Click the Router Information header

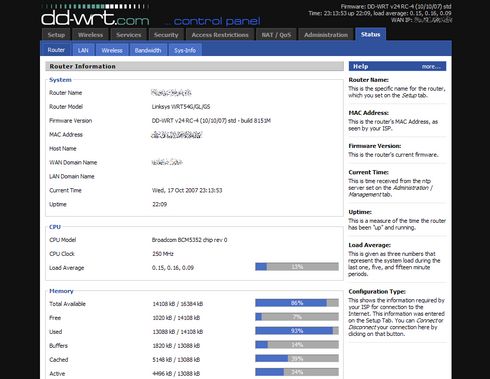tap(194, 66)
